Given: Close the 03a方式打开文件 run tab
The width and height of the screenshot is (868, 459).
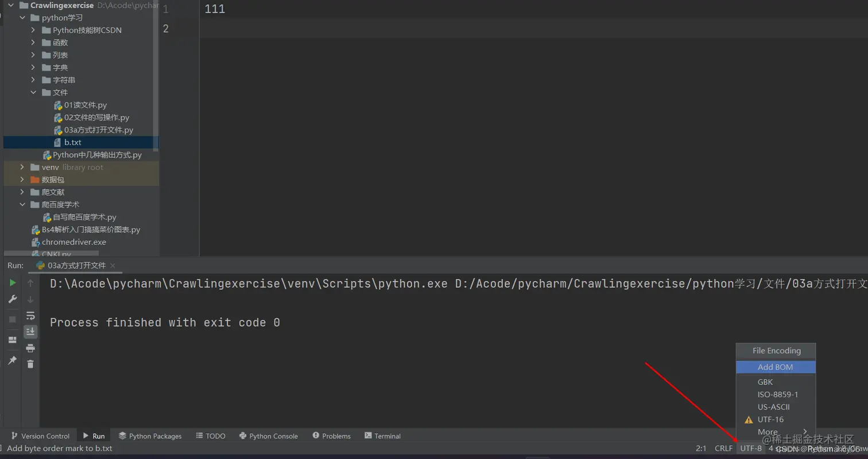Looking at the screenshot, I should (113, 266).
